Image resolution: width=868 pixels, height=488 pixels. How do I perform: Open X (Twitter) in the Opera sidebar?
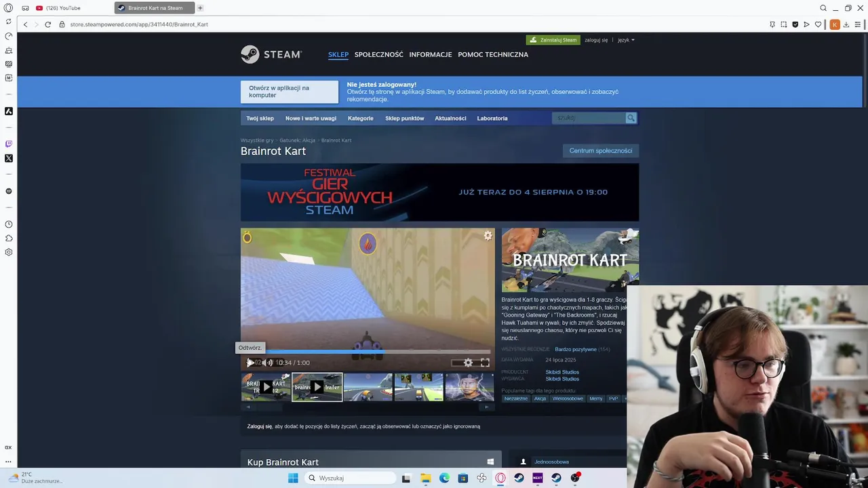pyautogui.click(x=9, y=159)
